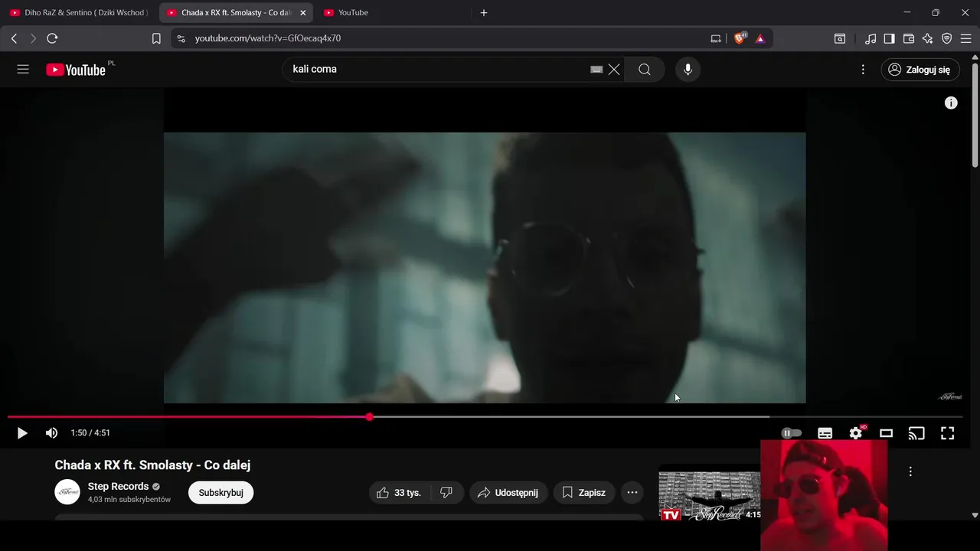
Task: Minimize the browser window
Action: pos(907,13)
